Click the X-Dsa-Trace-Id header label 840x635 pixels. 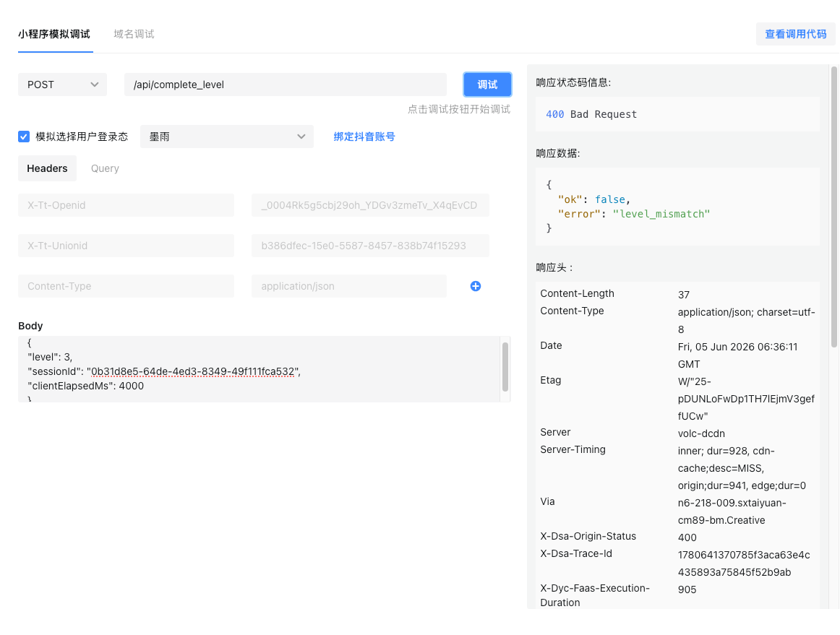[x=576, y=553]
